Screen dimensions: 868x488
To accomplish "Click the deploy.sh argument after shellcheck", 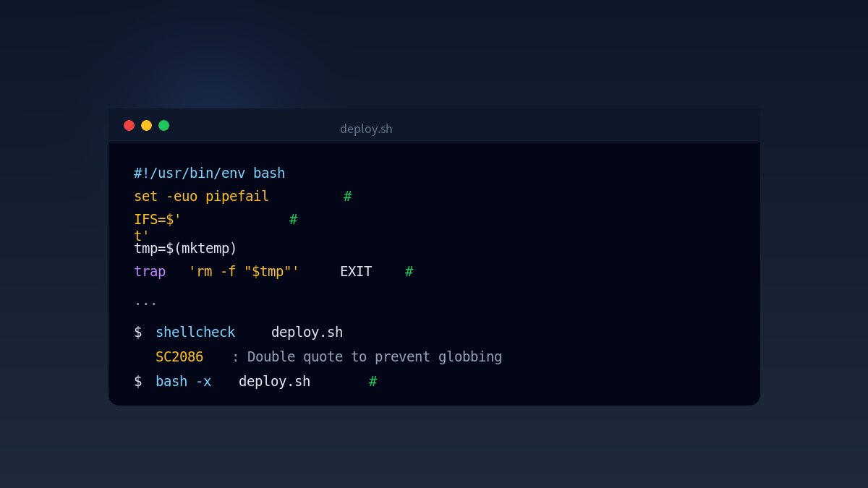I will tap(307, 333).
